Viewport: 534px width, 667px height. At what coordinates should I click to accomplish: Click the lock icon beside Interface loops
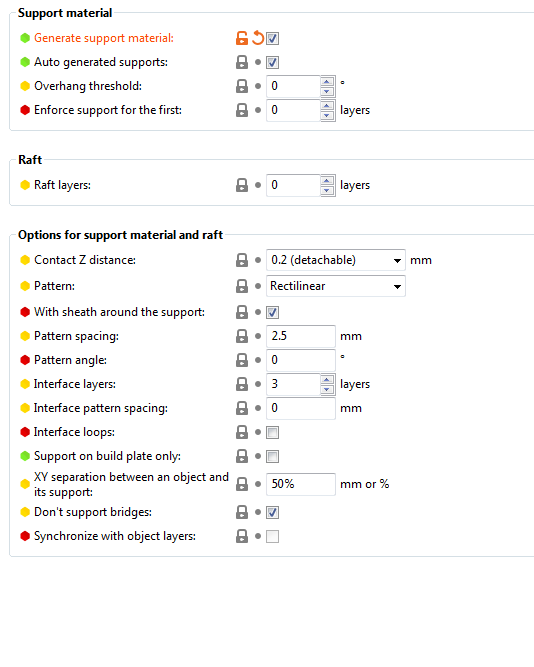click(x=242, y=432)
